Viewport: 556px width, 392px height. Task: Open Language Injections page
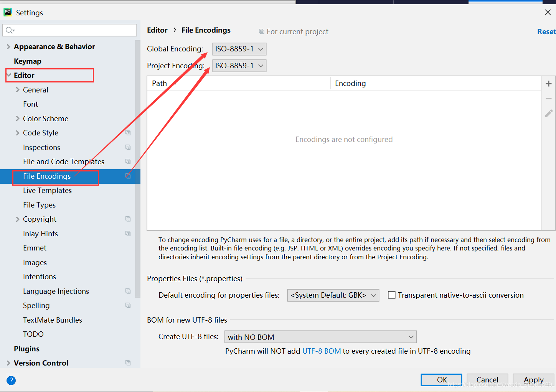pyautogui.click(x=56, y=291)
